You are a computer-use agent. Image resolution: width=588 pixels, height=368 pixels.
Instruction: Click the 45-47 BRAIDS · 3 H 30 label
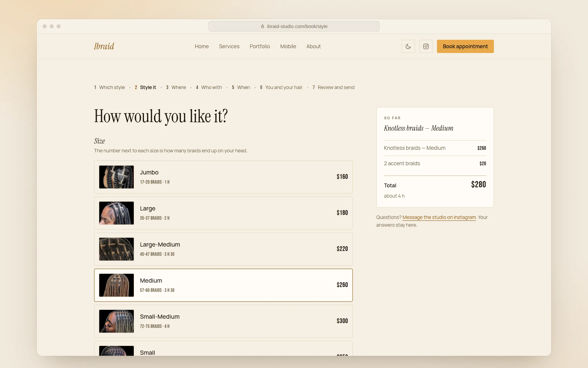(157, 254)
